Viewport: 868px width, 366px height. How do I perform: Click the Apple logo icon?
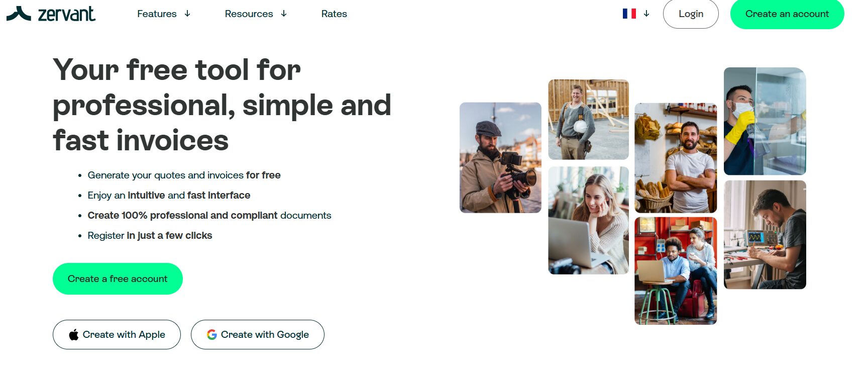(74, 335)
